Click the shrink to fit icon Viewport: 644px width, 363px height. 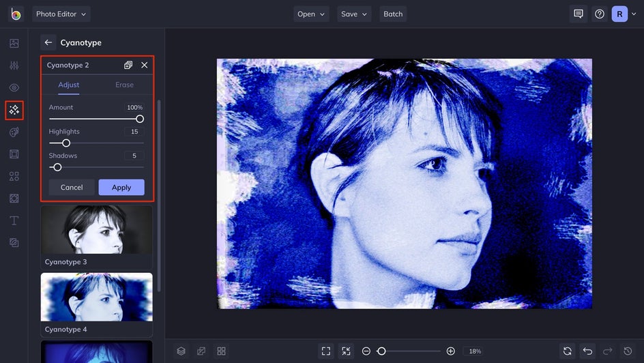point(346,351)
